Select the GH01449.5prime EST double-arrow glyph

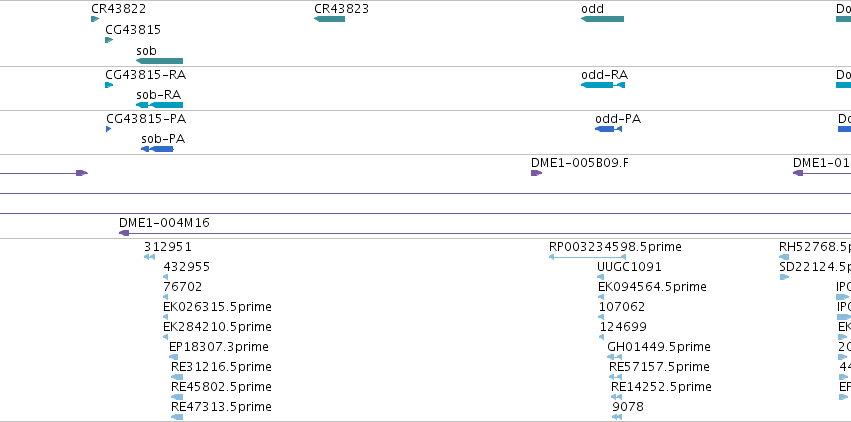tap(614, 357)
